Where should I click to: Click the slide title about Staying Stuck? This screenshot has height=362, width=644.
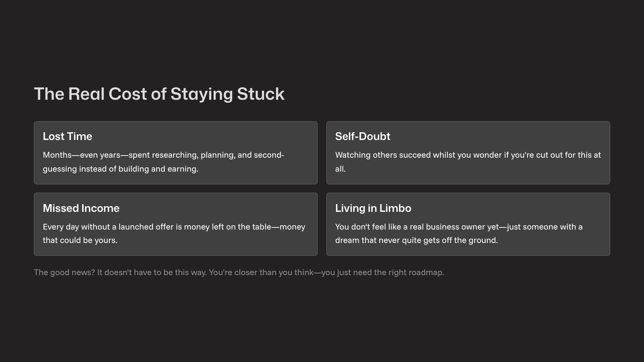(x=159, y=94)
